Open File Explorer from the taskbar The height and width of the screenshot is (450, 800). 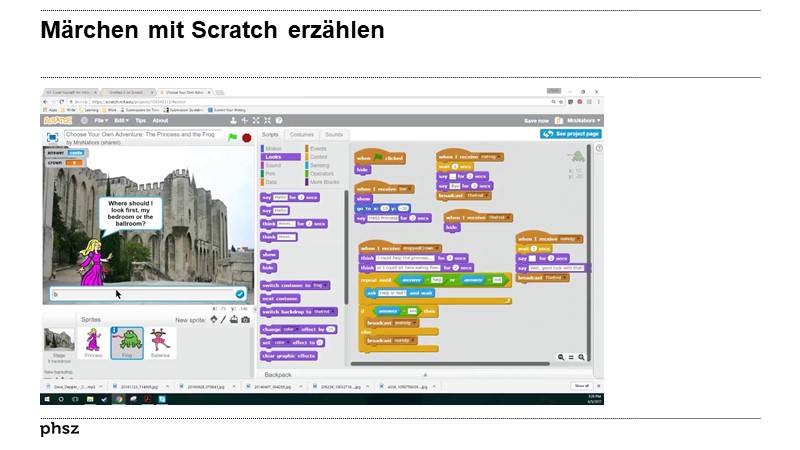click(x=90, y=399)
